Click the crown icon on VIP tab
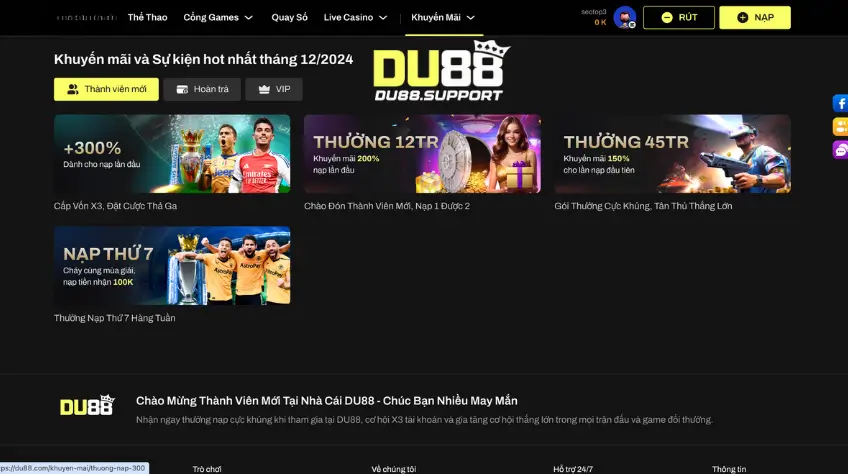 tap(264, 89)
